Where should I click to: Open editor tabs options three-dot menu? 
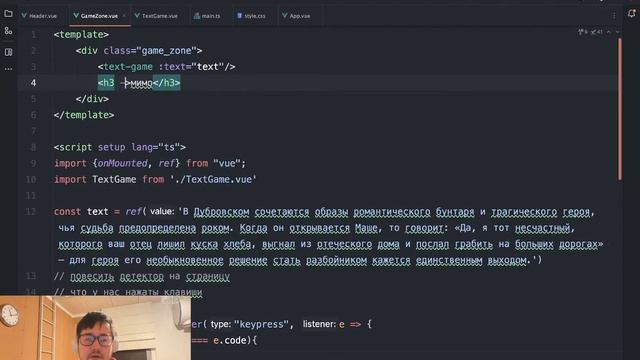pos(614,16)
